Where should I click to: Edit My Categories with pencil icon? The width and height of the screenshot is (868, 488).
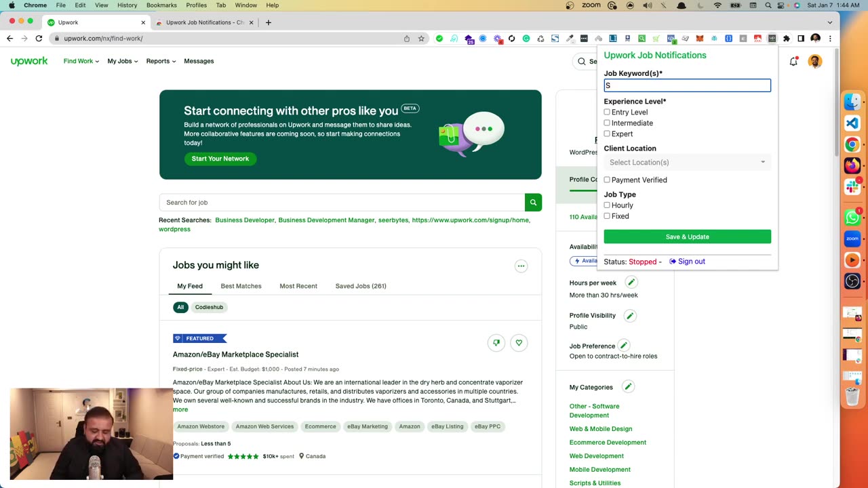point(628,387)
